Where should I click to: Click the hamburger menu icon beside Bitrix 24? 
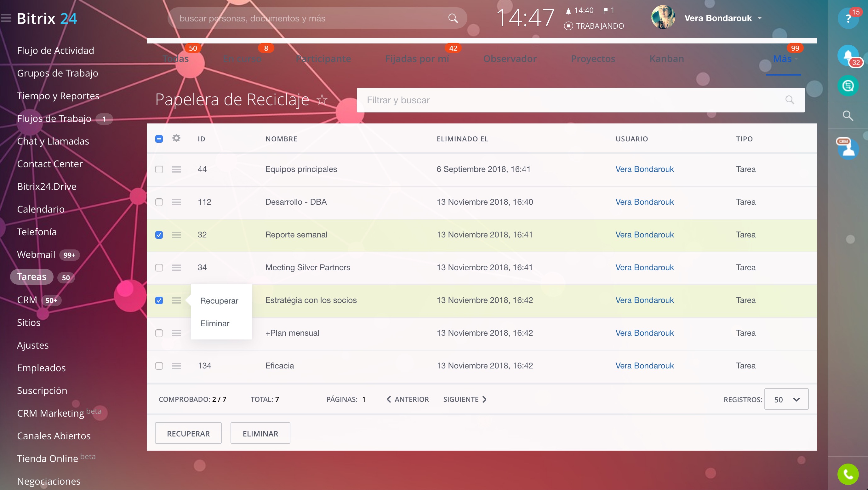[6, 18]
